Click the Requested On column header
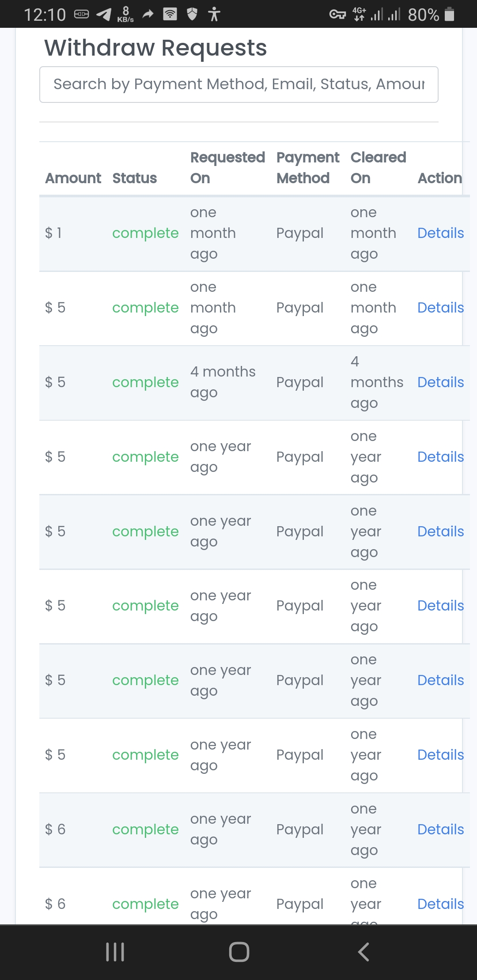 coord(227,168)
